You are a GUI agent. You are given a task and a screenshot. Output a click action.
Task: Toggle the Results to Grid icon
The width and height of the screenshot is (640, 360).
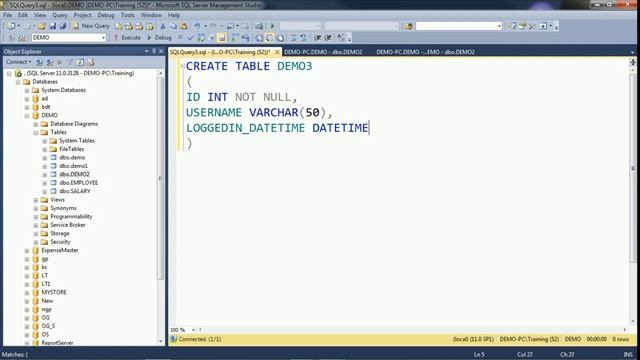269,38
